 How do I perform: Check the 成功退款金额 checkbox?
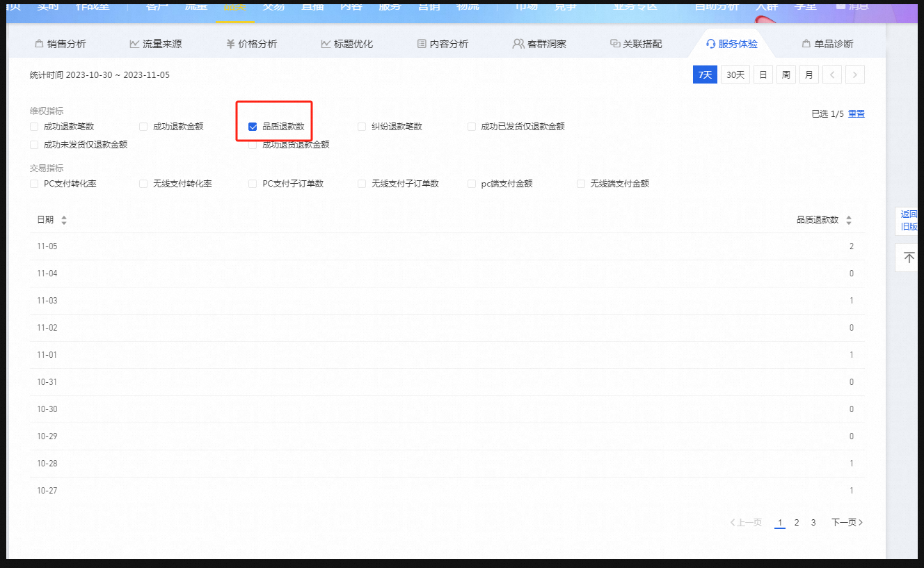point(143,127)
